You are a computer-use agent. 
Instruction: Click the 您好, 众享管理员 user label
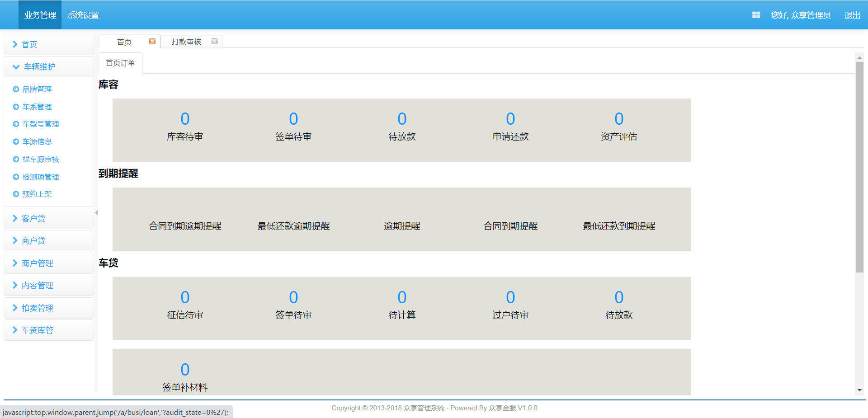click(801, 15)
